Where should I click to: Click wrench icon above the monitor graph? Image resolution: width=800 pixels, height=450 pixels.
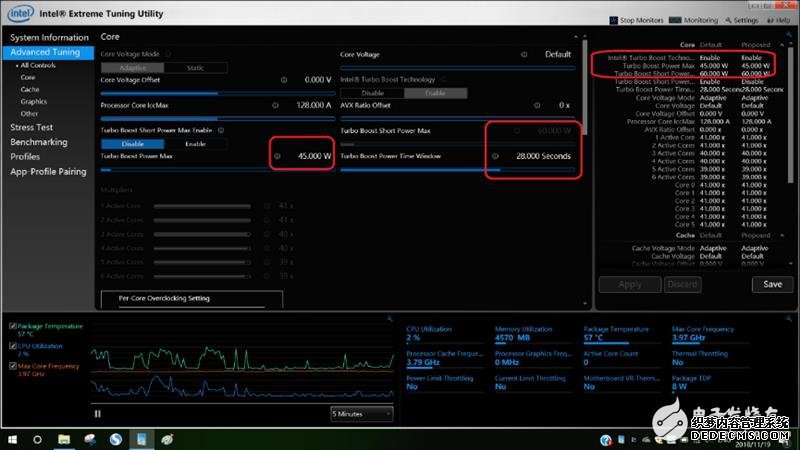[x=390, y=318]
